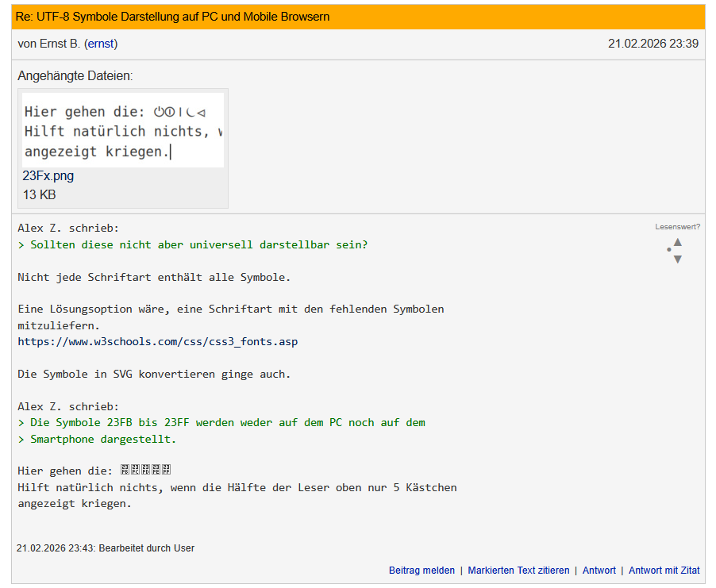Click the post timestamp 21.02.2026 23:39

tap(652, 44)
